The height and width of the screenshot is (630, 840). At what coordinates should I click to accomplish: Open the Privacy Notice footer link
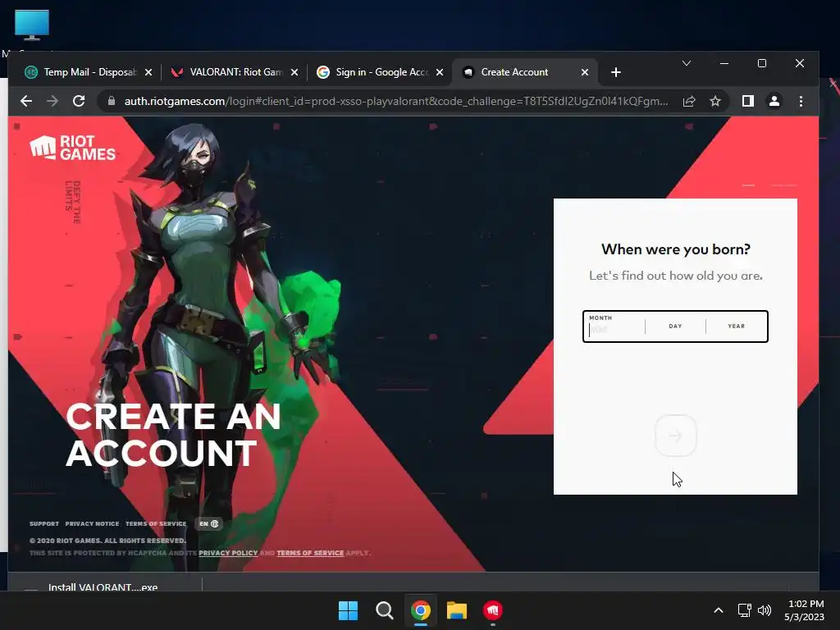point(92,524)
